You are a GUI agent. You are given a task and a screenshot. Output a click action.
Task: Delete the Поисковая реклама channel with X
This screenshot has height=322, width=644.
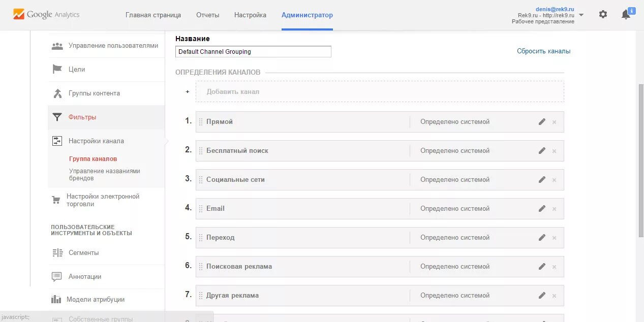tap(554, 267)
